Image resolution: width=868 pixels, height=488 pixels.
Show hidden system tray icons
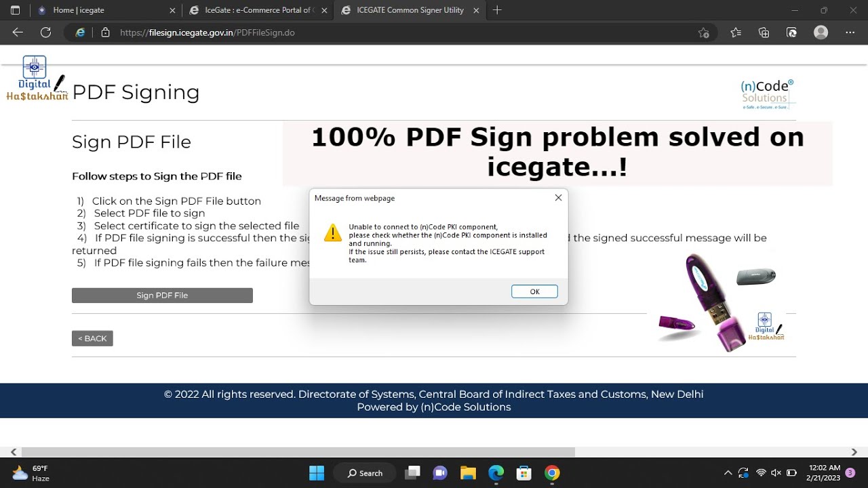pyautogui.click(x=728, y=473)
